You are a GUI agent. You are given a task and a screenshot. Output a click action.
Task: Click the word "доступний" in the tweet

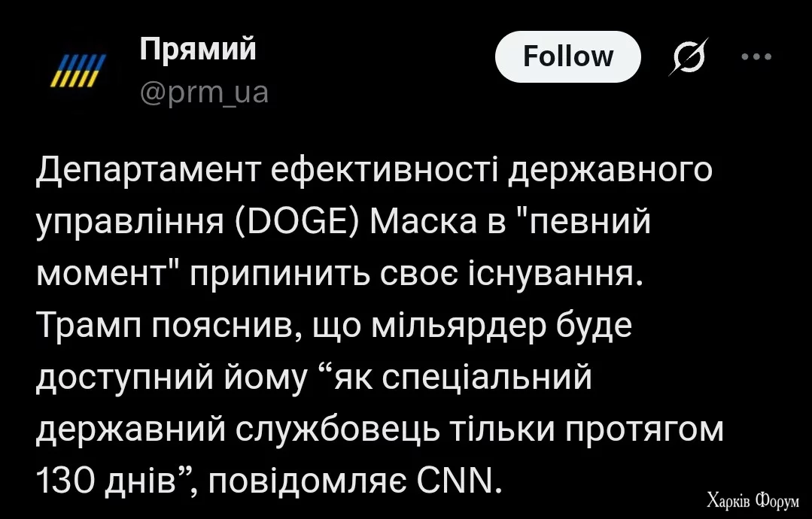point(126,379)
